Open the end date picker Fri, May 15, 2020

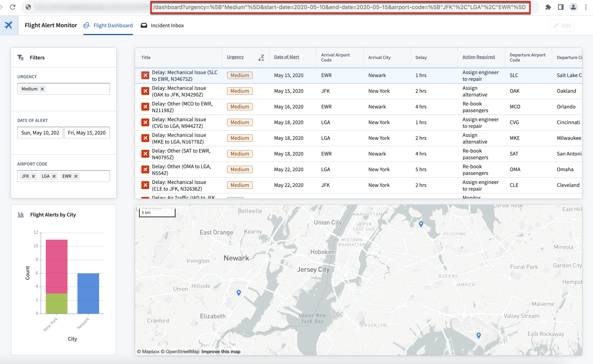click(87, 133)
